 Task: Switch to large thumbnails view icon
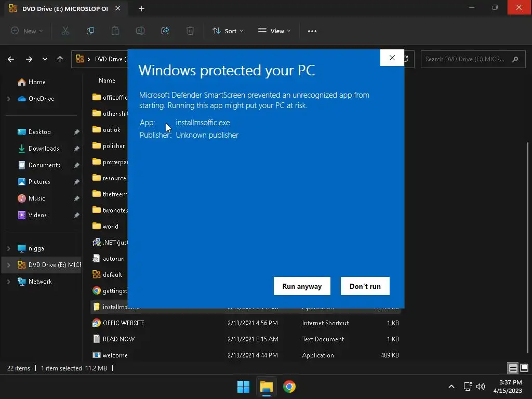524,368
